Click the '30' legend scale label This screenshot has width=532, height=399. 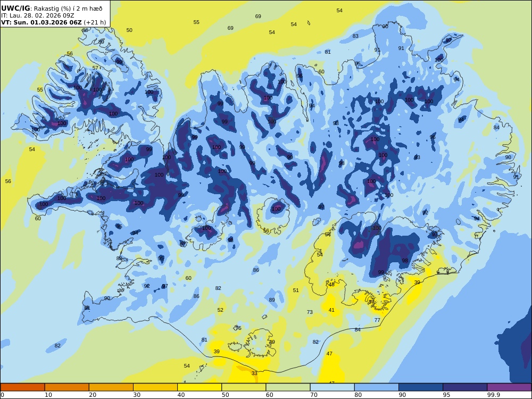[137, 395]
